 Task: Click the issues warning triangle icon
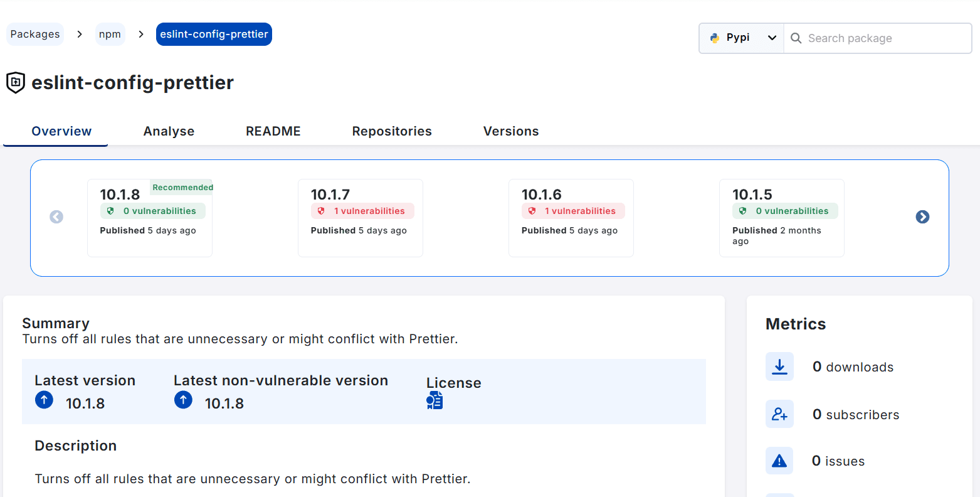(779, 461)
